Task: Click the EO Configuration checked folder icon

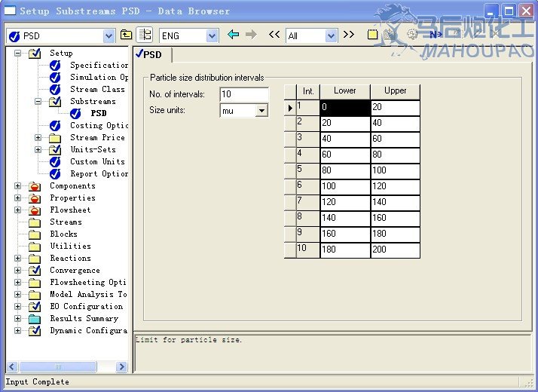Action: (35, 307)
